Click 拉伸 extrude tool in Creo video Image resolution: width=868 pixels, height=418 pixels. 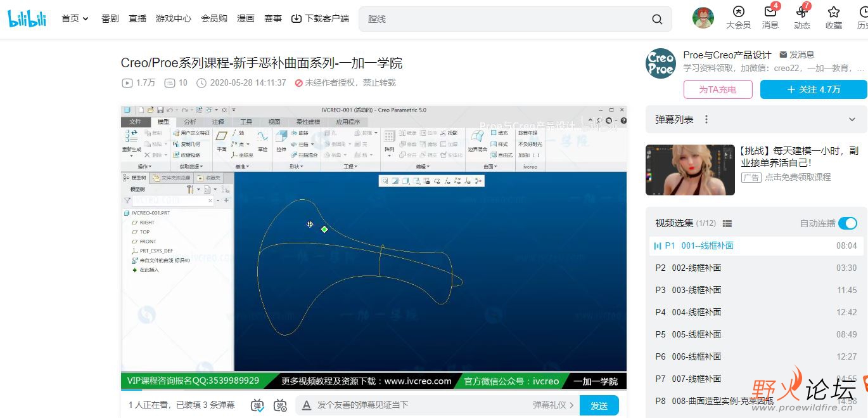pos(281,140)
